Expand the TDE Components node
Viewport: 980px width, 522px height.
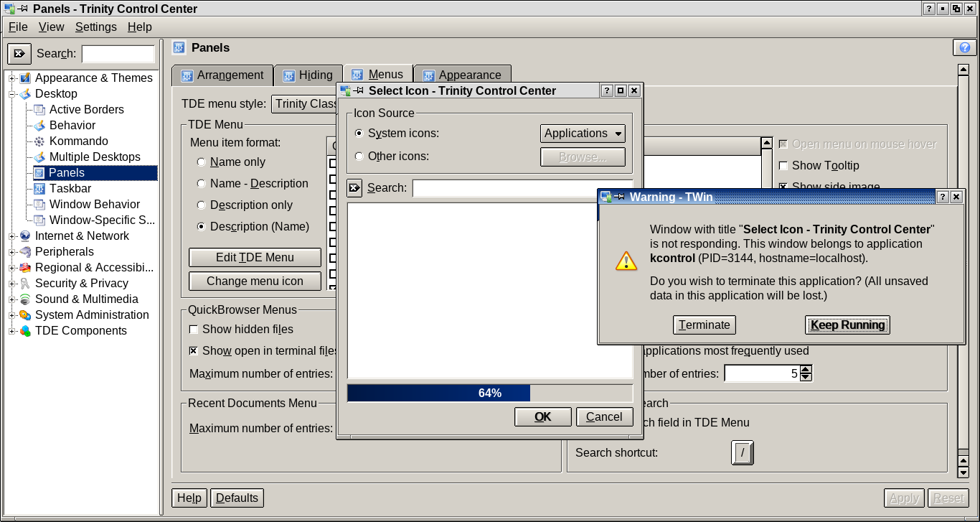pos(11,330)
